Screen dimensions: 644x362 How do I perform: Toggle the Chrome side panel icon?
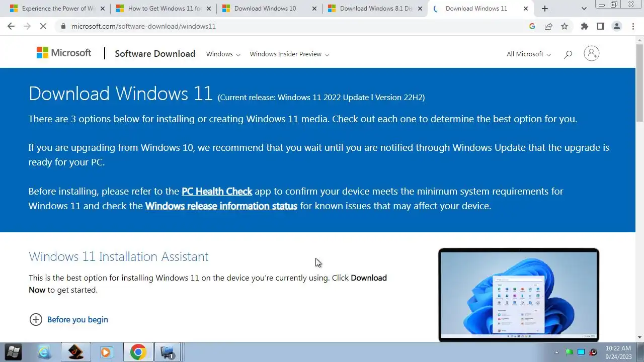pos(601,26)
